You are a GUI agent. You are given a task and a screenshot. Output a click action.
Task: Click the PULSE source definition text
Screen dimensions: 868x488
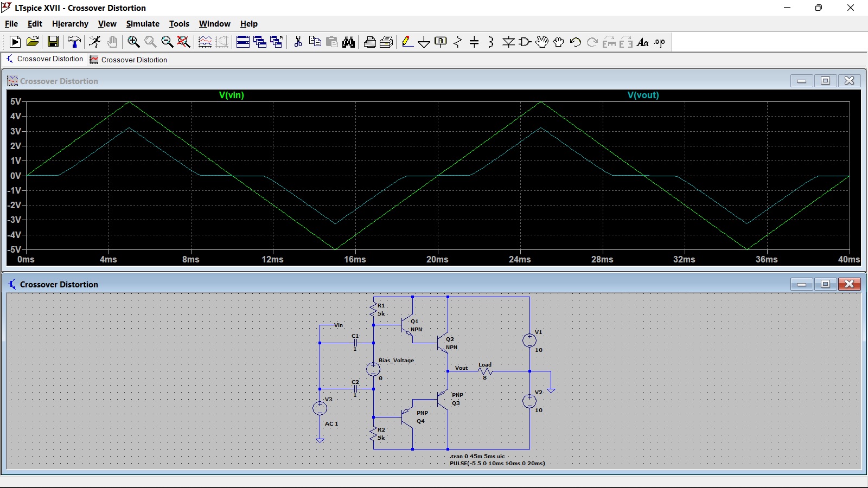click(497, 464)
